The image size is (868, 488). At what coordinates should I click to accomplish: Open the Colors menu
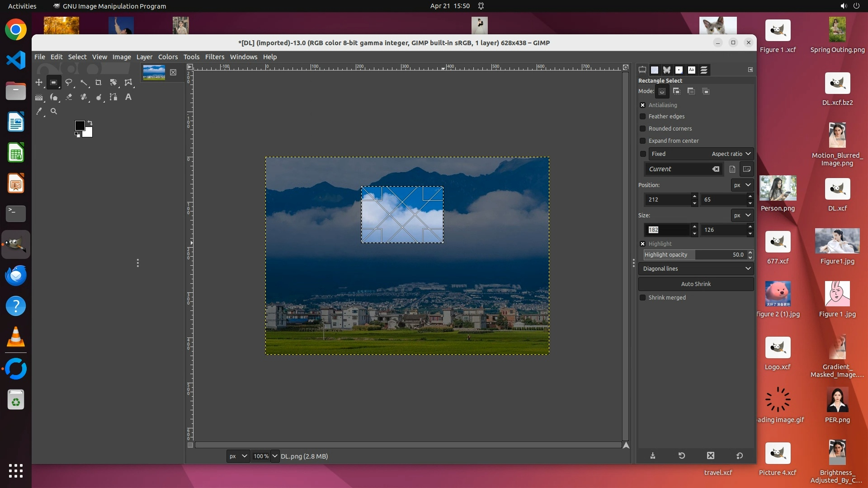(168, 57)
